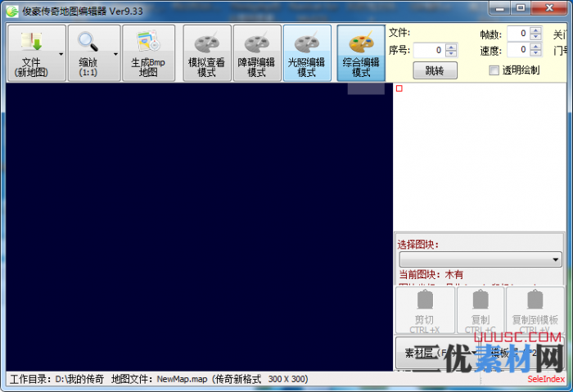
Task: Click 生成Bmp地图 to generate bitmap map
Action: point(148,53)
